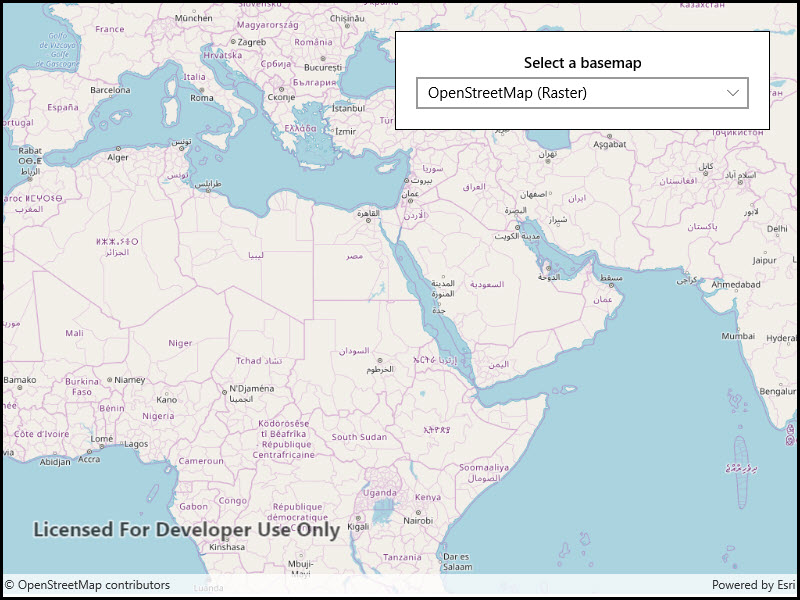Viewport: 800px width, 600px height.
Task: Click the Mumbai city label
Action: click(738, 336)
